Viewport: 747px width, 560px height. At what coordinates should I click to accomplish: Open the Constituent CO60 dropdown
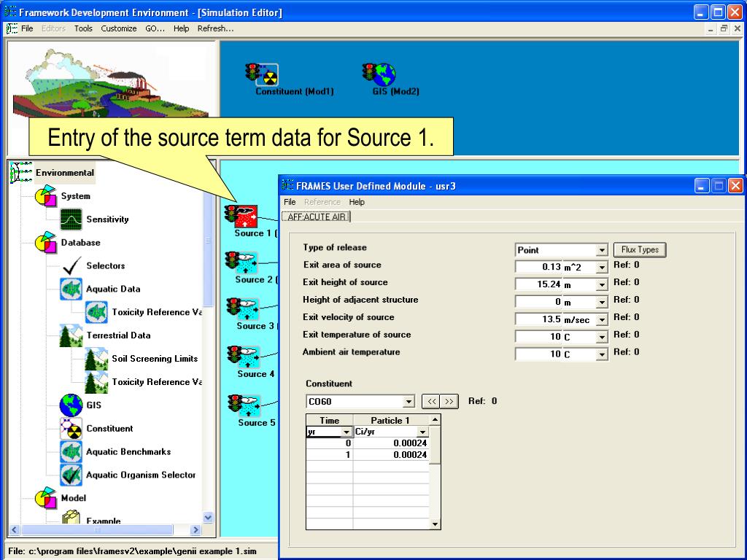click(x=409, y=402)
